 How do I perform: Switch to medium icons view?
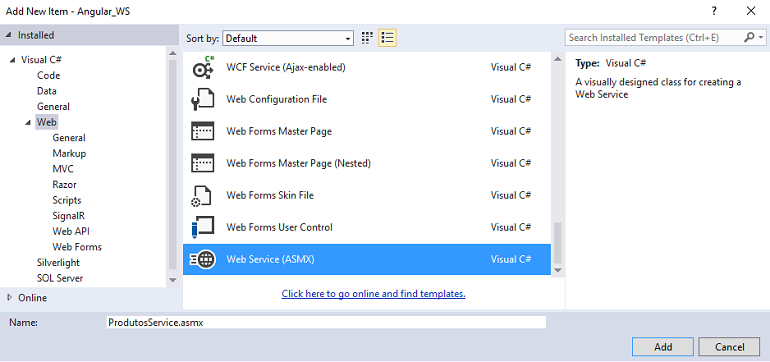click(x=367, y=38)
